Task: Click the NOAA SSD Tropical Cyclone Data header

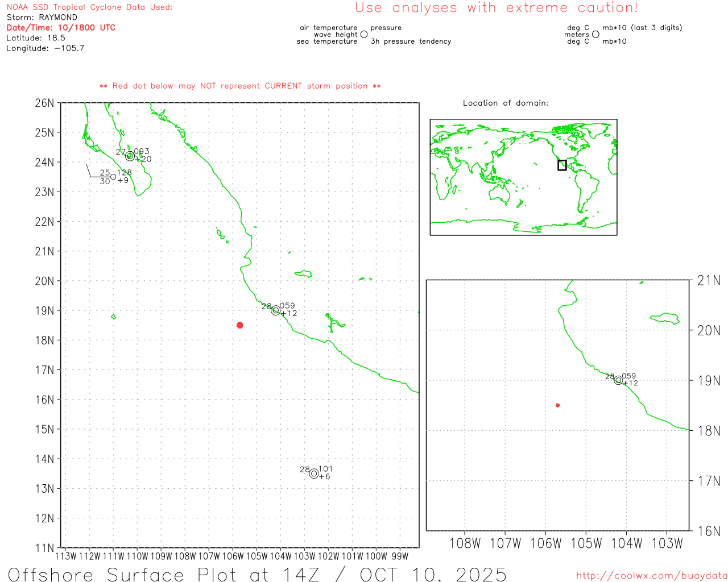Action: pos(89,7)
